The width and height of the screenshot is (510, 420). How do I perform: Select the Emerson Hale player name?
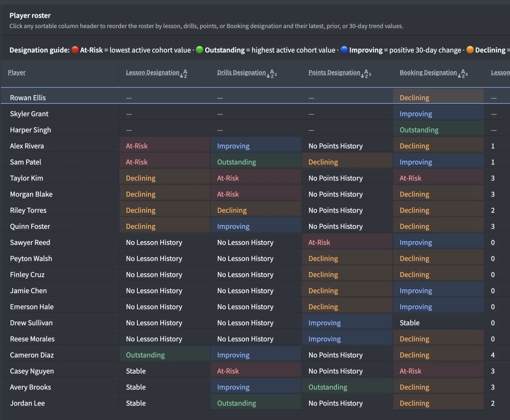pyautogui.click(x=32, y=307)
